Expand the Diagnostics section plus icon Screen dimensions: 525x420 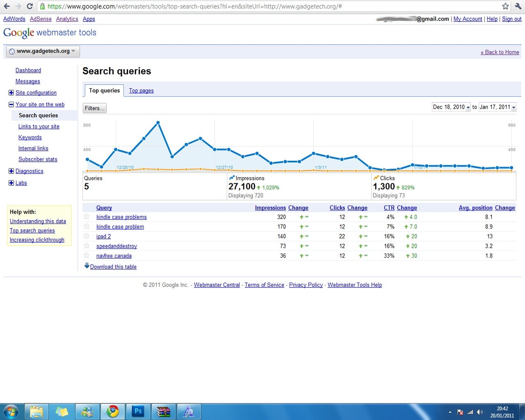[x=11, y=171]
